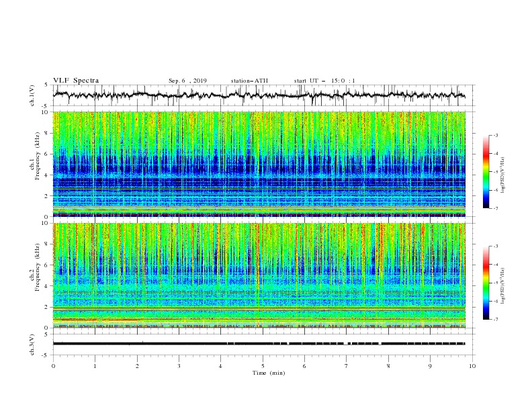The width and height of the screenshot is (532, 411).
Task: Click the ch.2 spectrogram panel
Action: pyautogui.click(x=259, y=275)
